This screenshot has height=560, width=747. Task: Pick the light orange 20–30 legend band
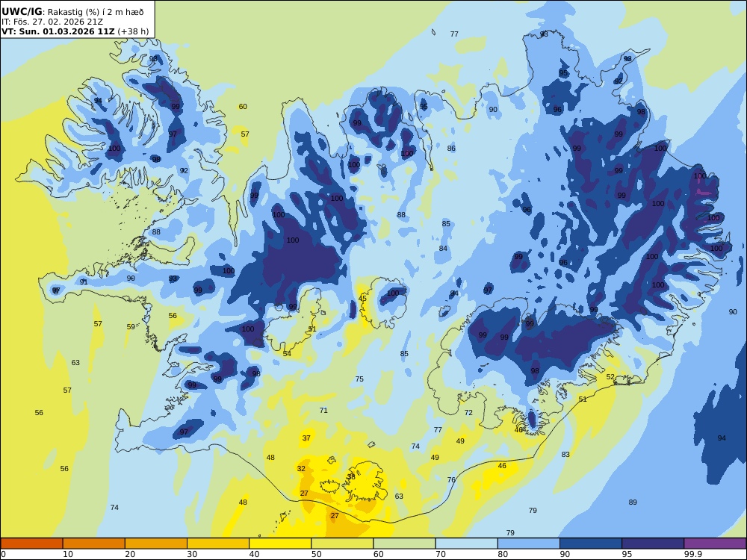click(156, 544)
